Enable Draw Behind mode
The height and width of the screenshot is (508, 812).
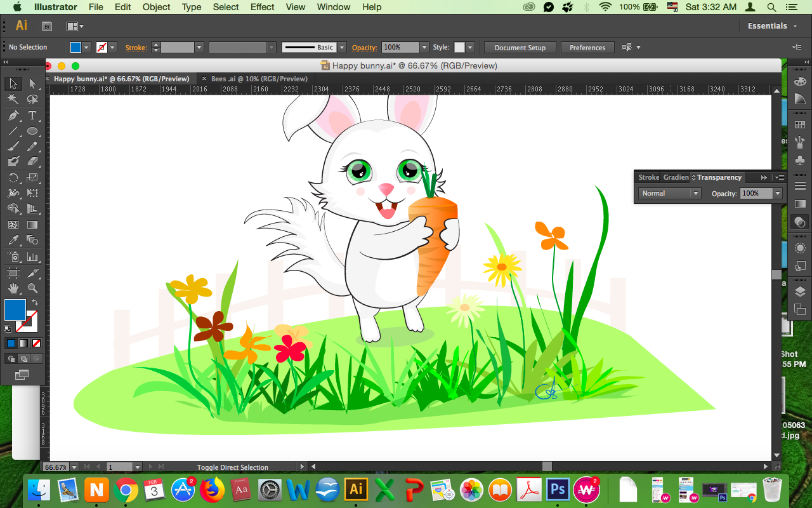pyautogui.click(x=23, y=359)
